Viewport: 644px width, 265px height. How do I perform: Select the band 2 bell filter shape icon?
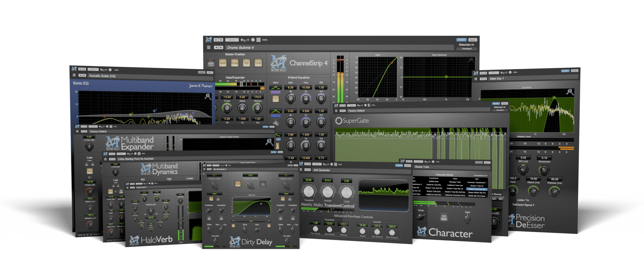coord(276,111)
